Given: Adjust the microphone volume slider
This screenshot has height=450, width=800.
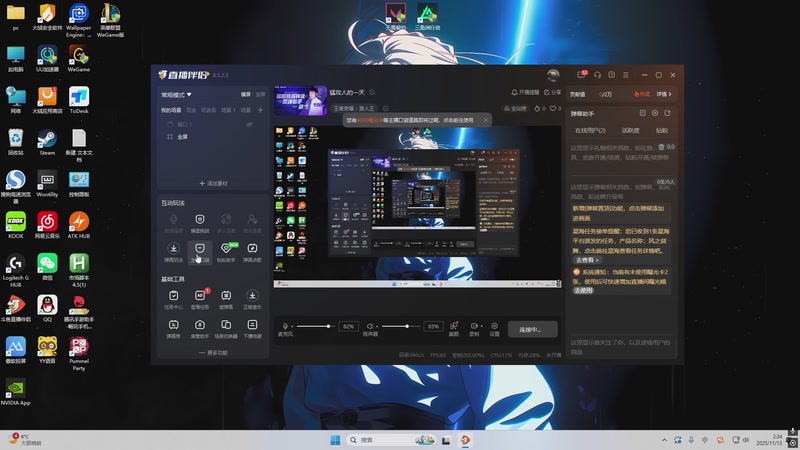Looking at the screenshot, I should (x=315, y=326).
